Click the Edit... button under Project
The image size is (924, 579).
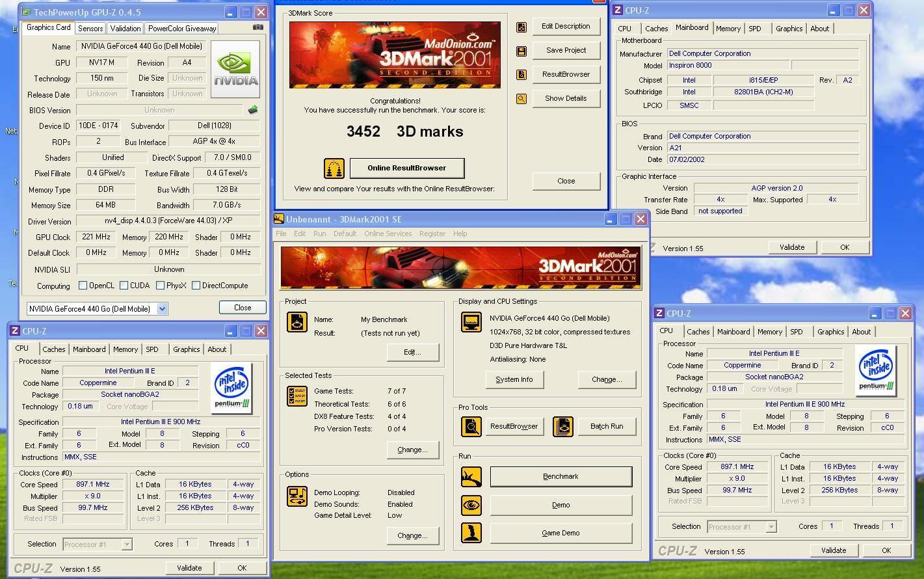(412, 352)
